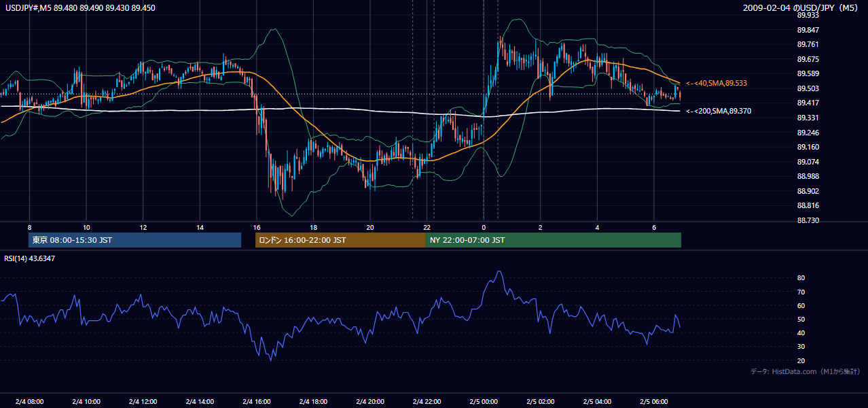This screenshot has width=868, height=408.
Task: Select RSI scale value 70
Action: [x=801, y=292]
